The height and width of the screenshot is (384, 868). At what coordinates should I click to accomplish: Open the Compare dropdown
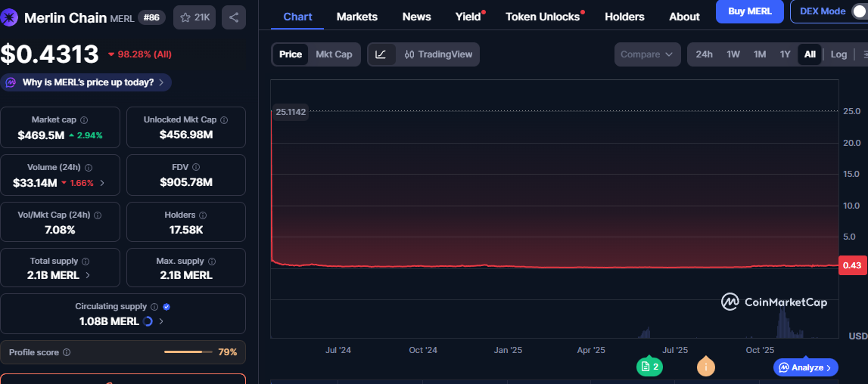(648, 54)
